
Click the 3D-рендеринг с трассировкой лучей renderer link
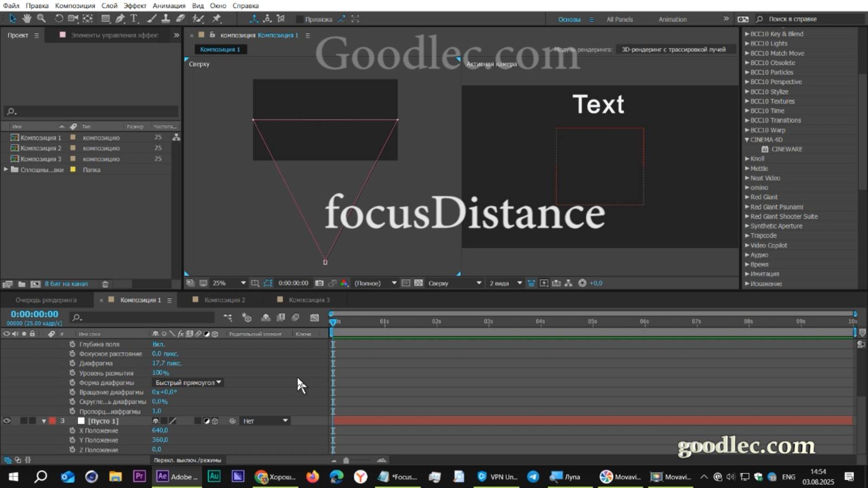pyautogui.click(x=675, y=49)
